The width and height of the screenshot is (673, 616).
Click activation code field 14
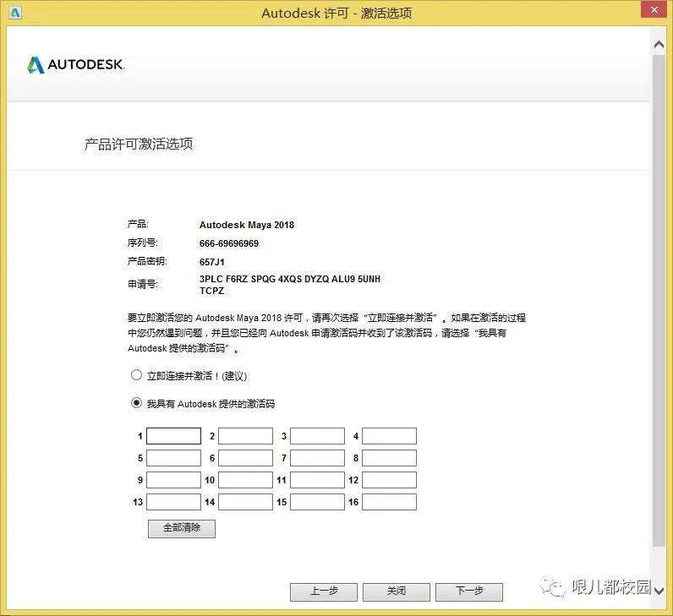tap(245, 502)
